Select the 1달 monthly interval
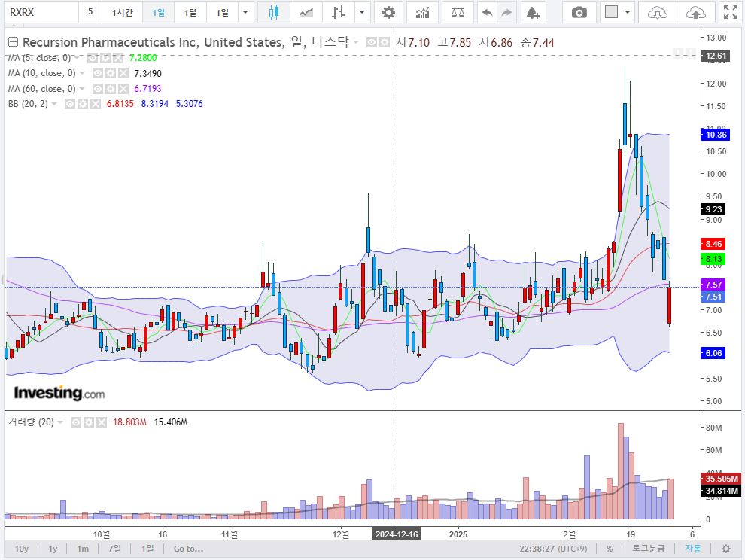This screenshot has height=560, width=745. click(190, 12)
